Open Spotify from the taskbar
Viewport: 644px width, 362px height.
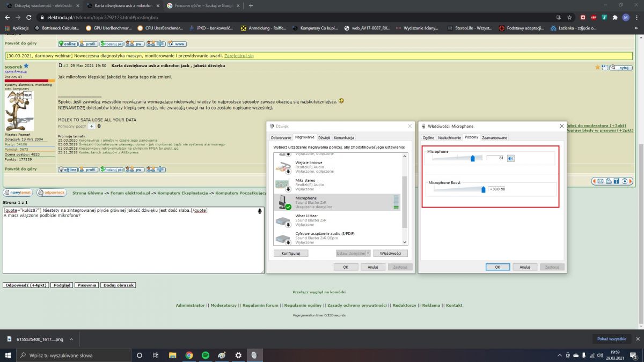206,355
